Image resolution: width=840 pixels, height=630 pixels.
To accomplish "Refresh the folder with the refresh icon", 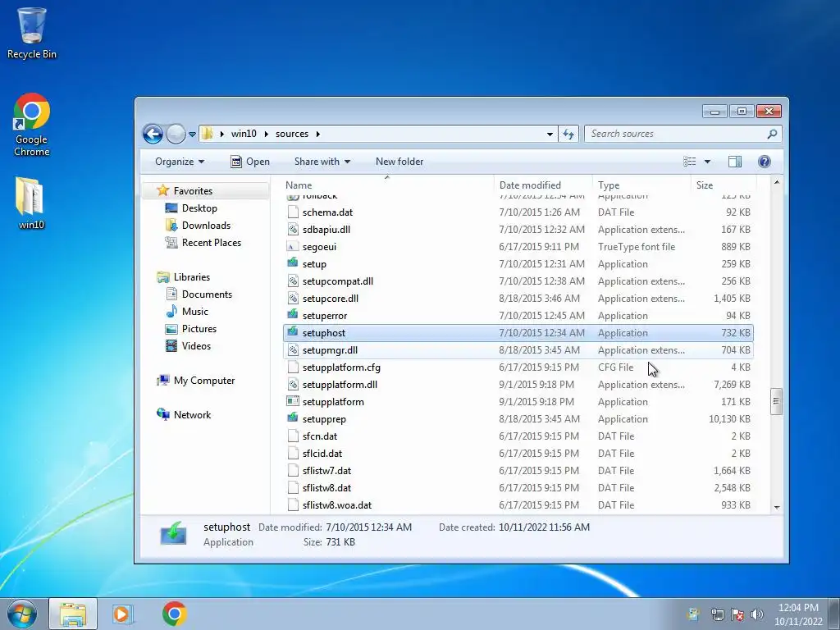I will pyautogui.click(x=568, y=134).
